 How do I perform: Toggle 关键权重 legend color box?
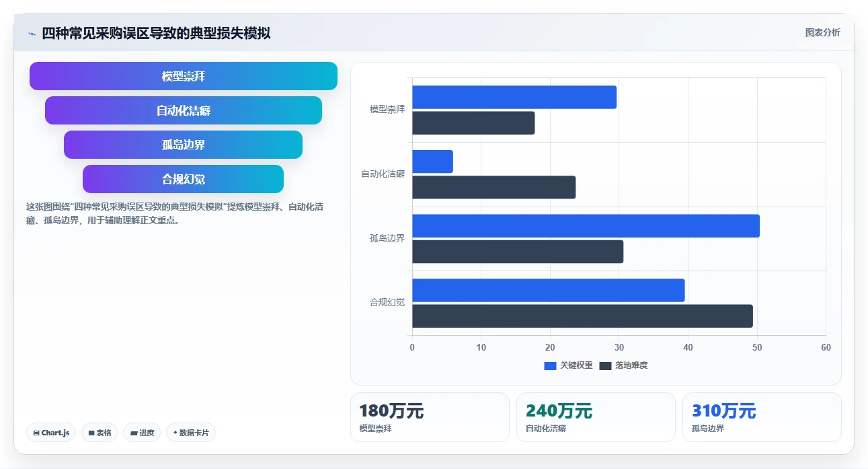coord(550,365)
